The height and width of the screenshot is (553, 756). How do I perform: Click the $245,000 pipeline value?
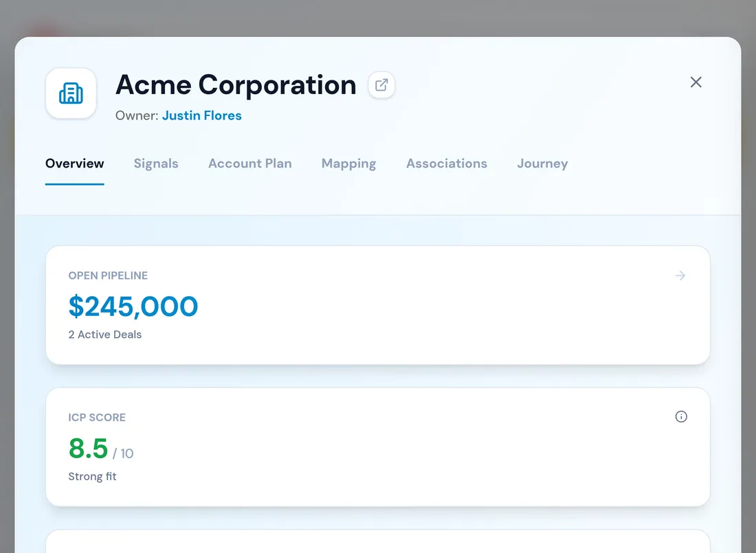point(133,306)
